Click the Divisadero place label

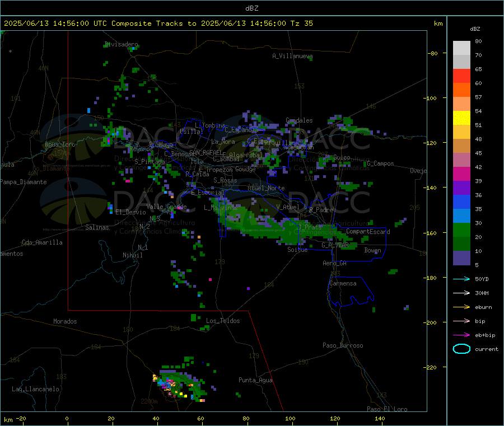pos(121,44)
